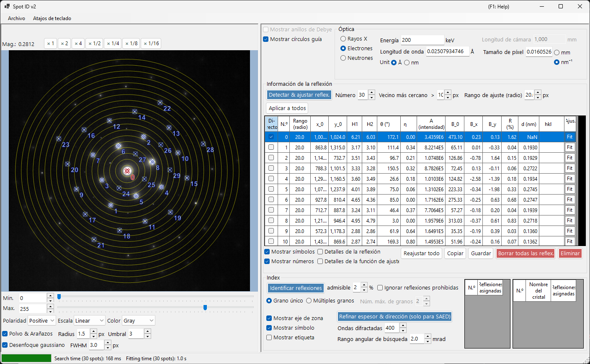Viewport: 590px width, 364px height.
Task: Click Eliminar button
Action: pos(570,254)
